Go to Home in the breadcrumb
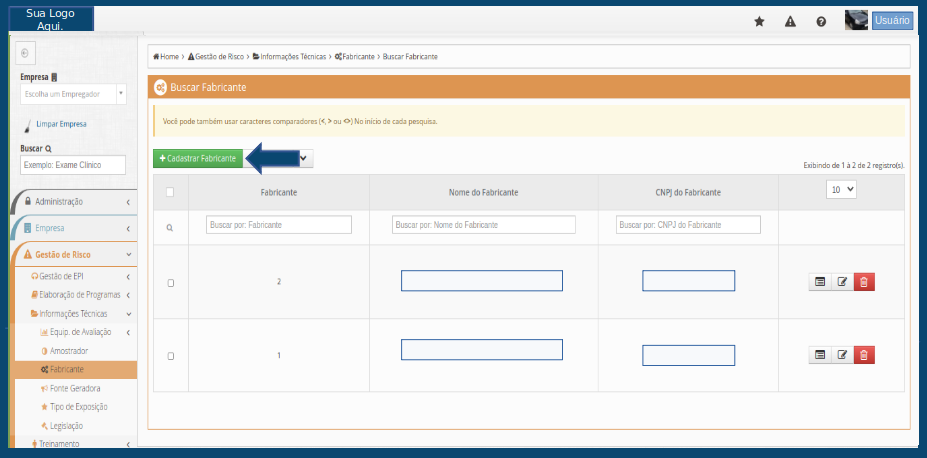The width and height of the screenshot is (927, 458). pos(166,57)
